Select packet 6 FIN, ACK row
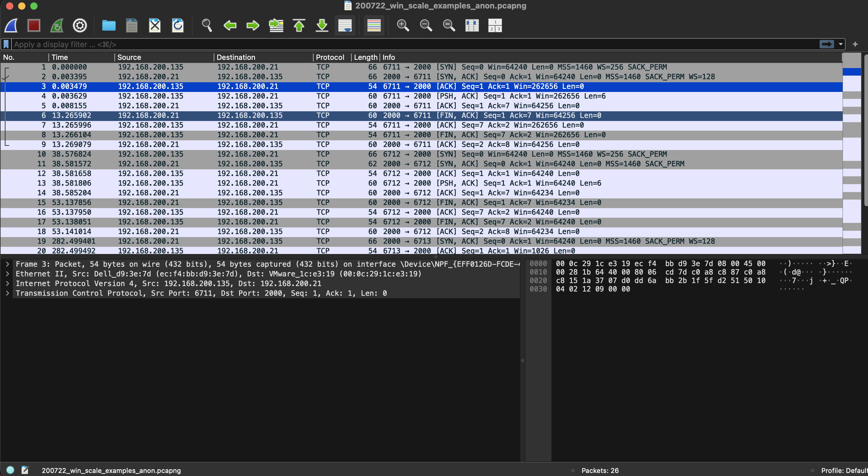Viewport: 868px width, 476px height. click(421, 116)
